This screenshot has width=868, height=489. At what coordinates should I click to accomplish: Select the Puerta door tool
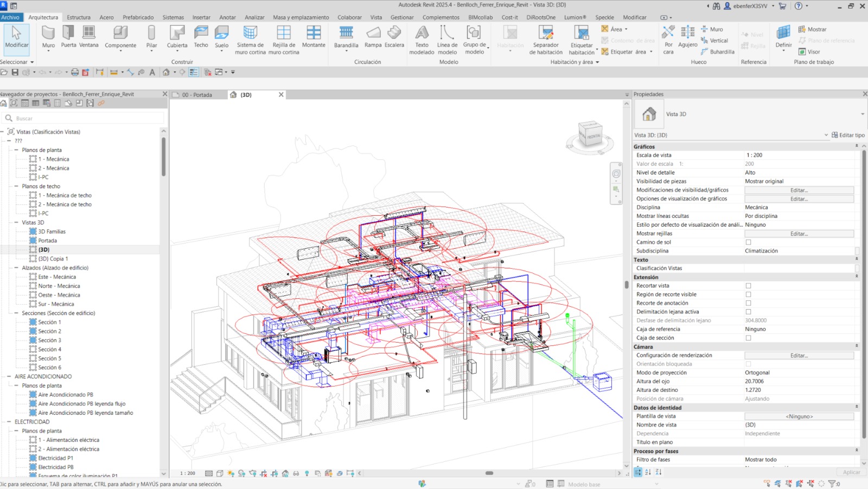68,37
